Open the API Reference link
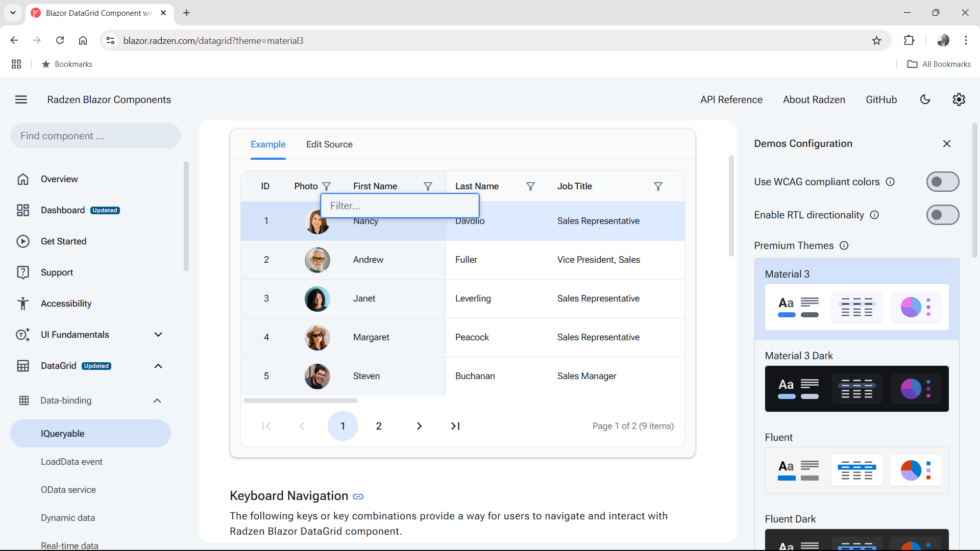The width and height of the screenshot is (980, 551). pos(731,99)
